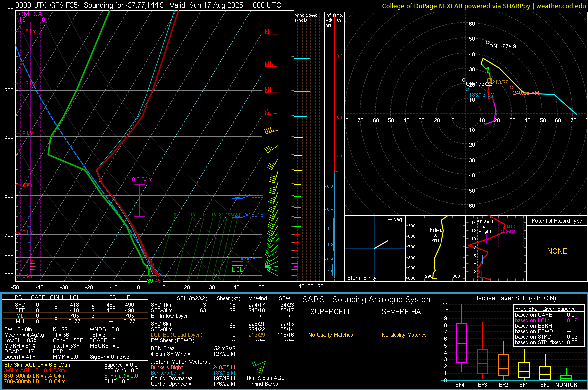Select the 15 km height marker

click(x=29, y=31)
